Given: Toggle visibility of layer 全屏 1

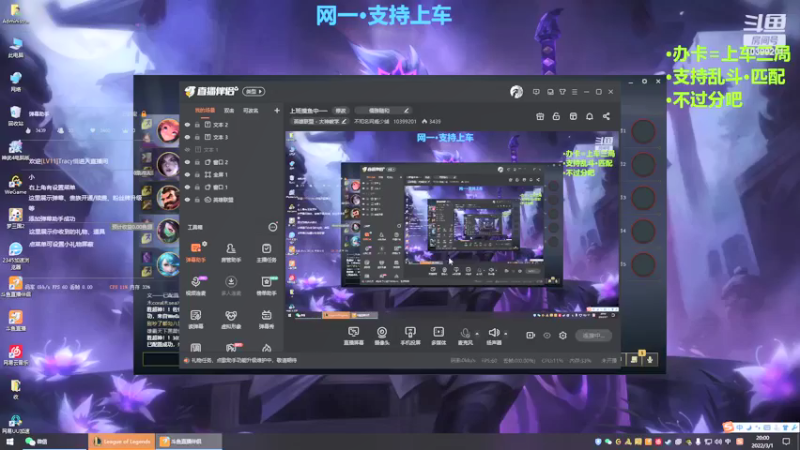Looking at the screenshot, I should (187, 174).
